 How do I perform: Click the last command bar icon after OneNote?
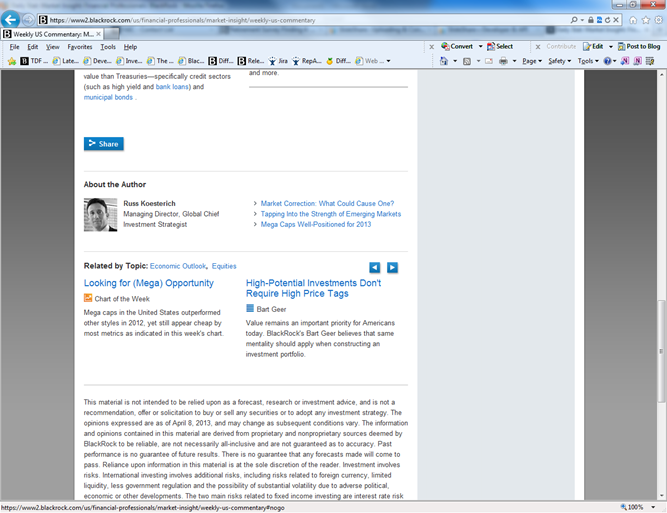[x=650, y=61]
